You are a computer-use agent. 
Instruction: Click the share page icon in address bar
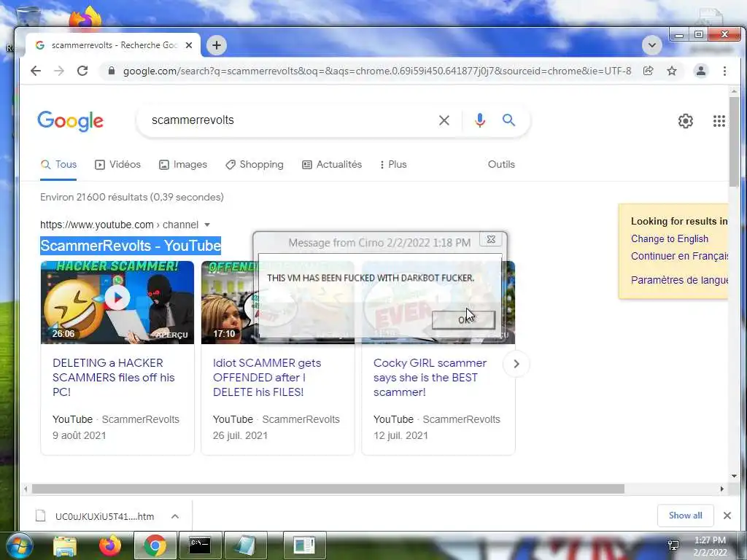pyautogui.click(x=648, y=71)
